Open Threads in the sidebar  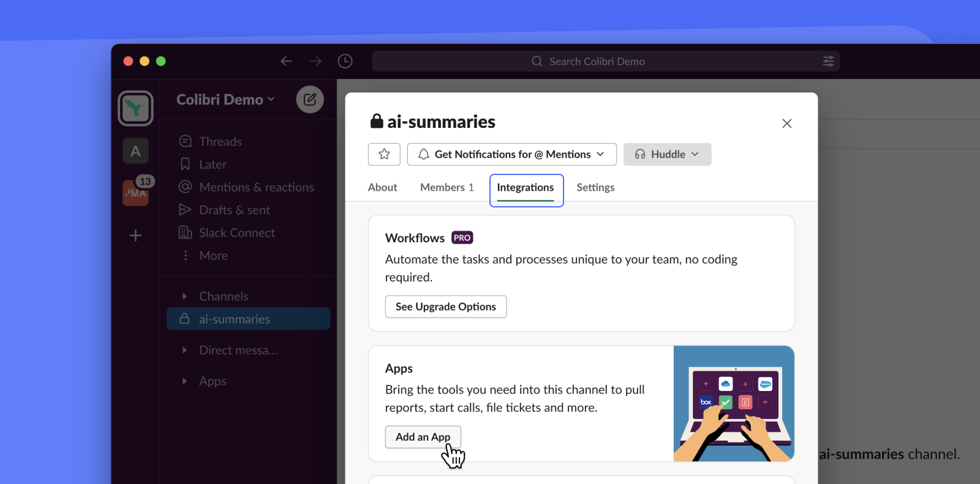click(x=221, y=141)
